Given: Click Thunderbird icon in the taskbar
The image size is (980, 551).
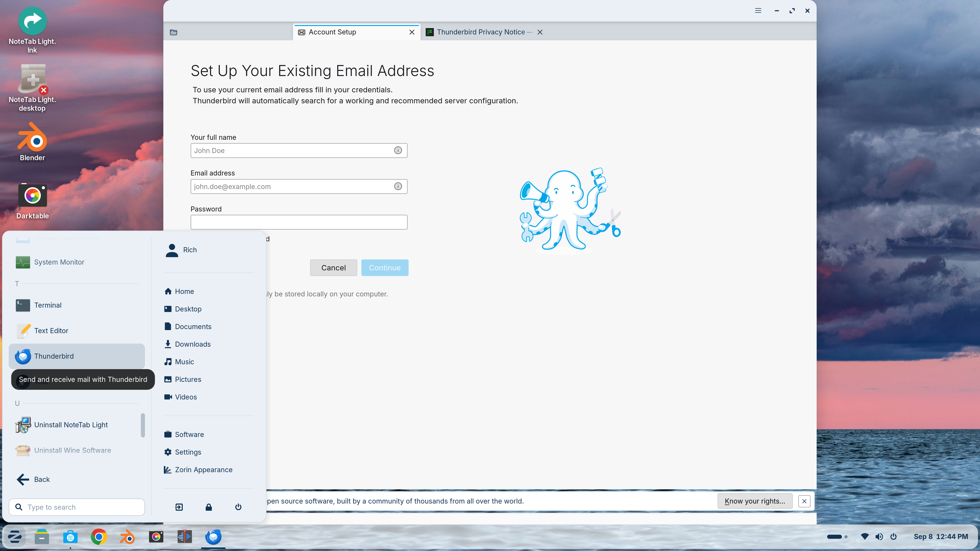Looking at the screenshot, I should point(213,537).
